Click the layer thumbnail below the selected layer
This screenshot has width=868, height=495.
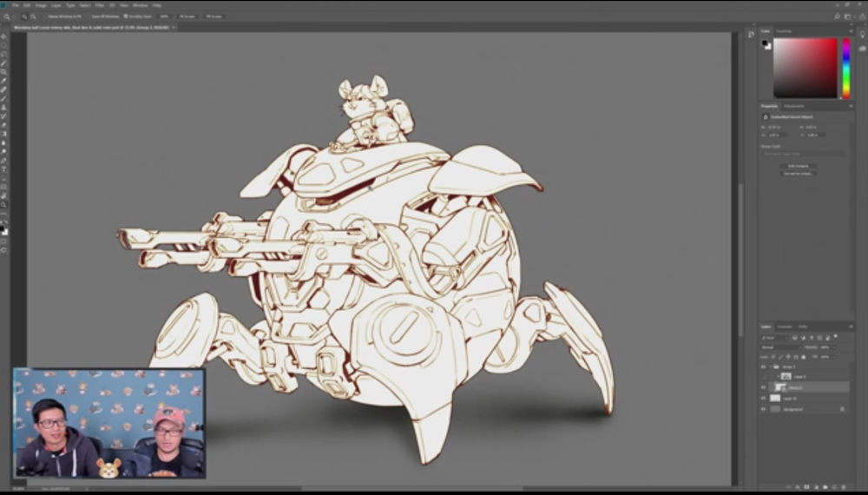[x=776, y=399]
